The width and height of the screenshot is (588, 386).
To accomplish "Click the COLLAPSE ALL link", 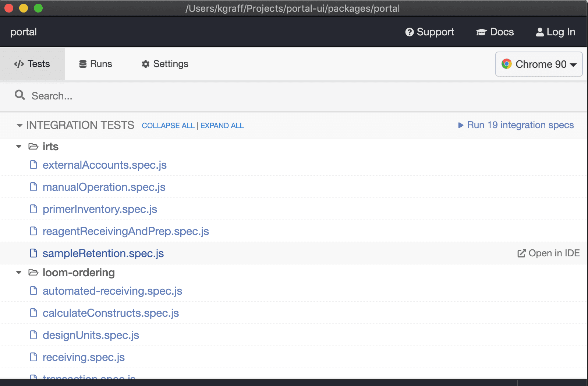I will pos(168,126).
